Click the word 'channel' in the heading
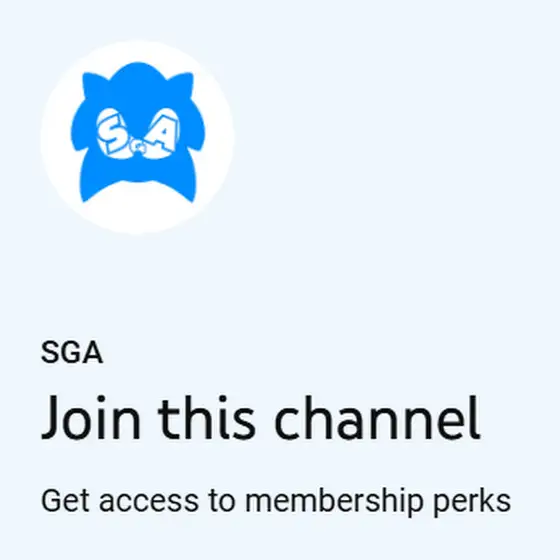The image size is (560, 560). pos(377,418)
